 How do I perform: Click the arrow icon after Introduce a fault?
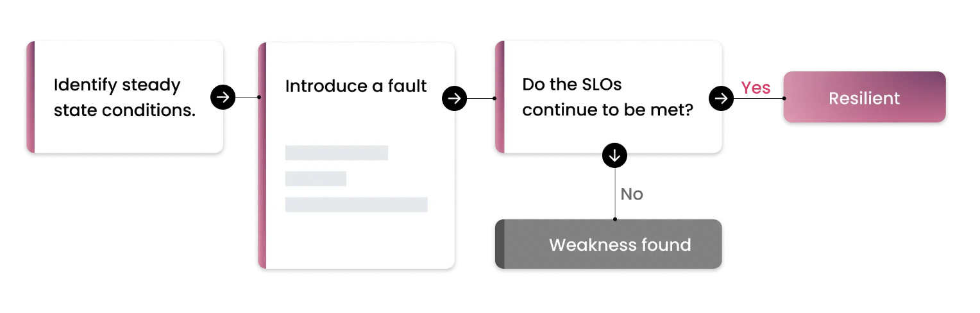[x=454, y=98]
